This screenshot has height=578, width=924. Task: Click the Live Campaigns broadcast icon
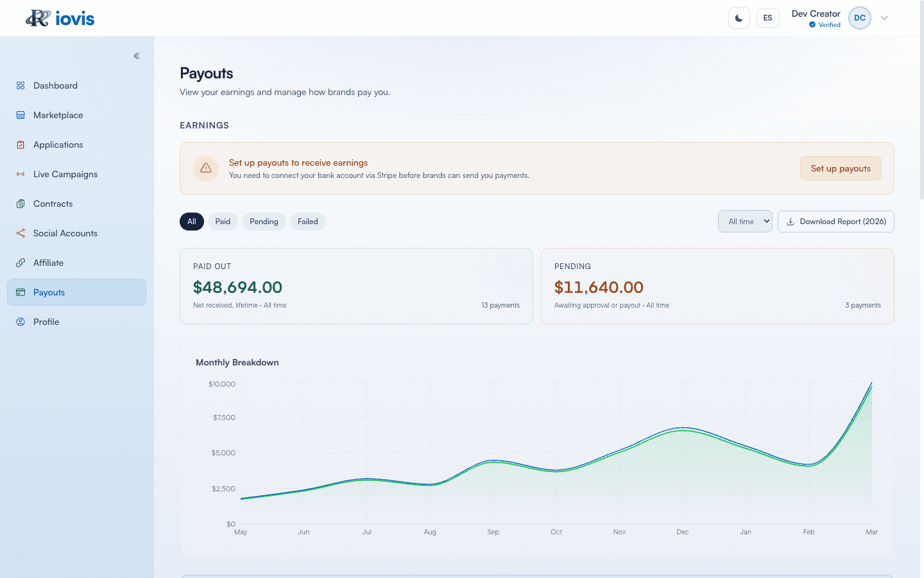coord(21,174)
